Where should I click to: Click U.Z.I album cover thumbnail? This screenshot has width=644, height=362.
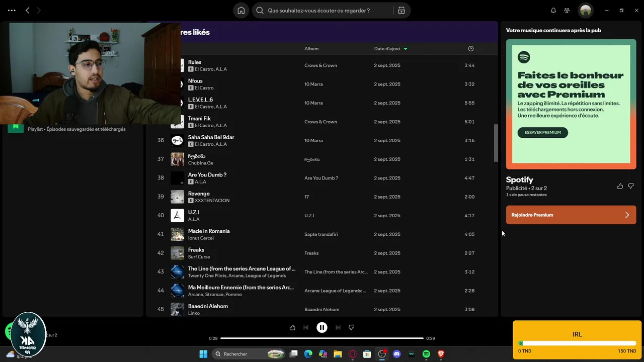tap(177, 216)
